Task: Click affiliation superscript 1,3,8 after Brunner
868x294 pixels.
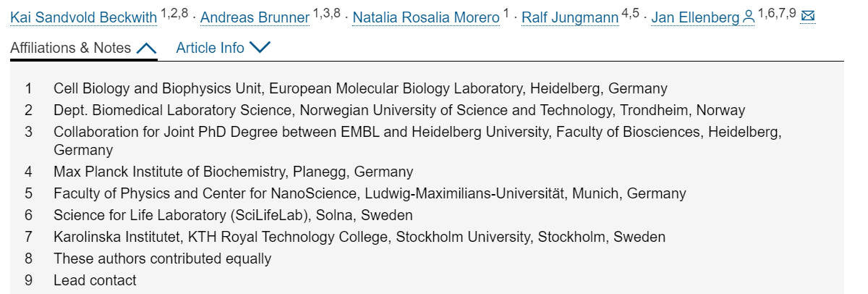Action: pos(327,13)
